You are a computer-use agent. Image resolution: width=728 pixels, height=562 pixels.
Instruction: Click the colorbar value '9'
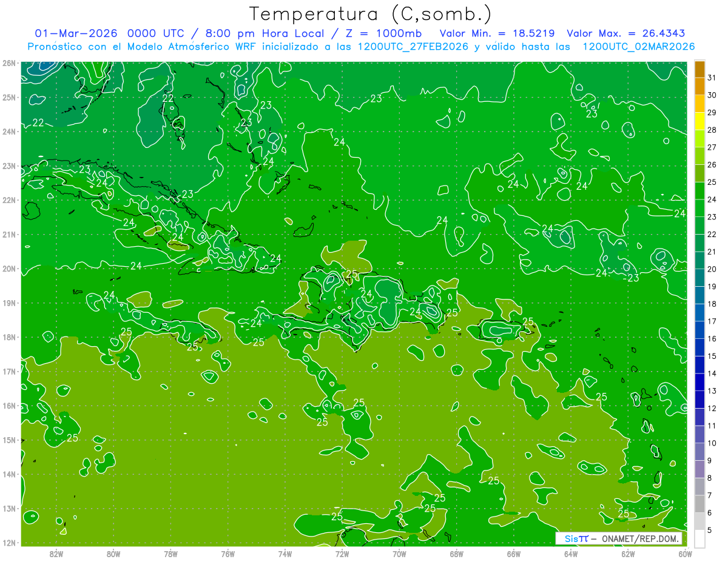pos(710,461)
